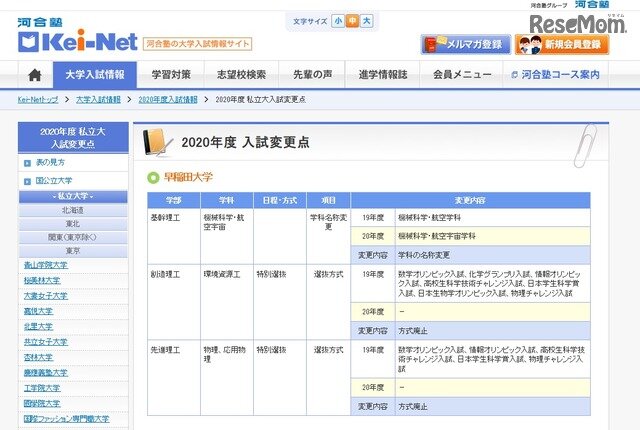
Task: Expand the 東京 region
Action: point(73,251)
